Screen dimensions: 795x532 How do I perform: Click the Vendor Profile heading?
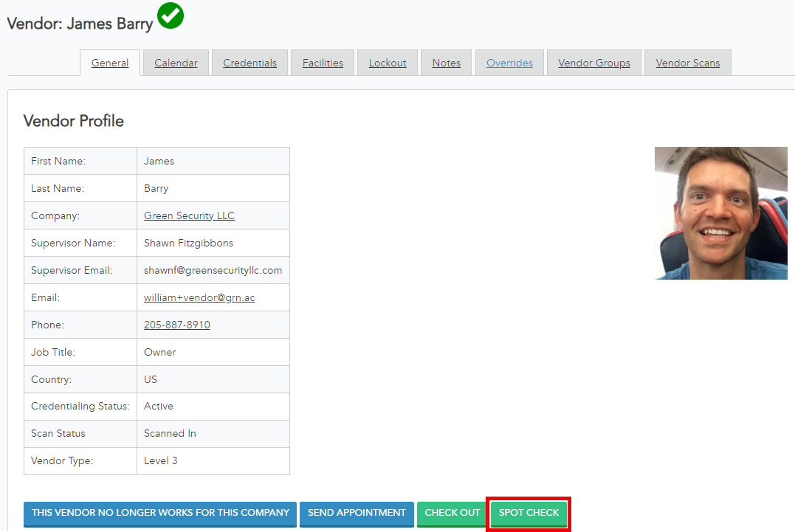(73, 121)
